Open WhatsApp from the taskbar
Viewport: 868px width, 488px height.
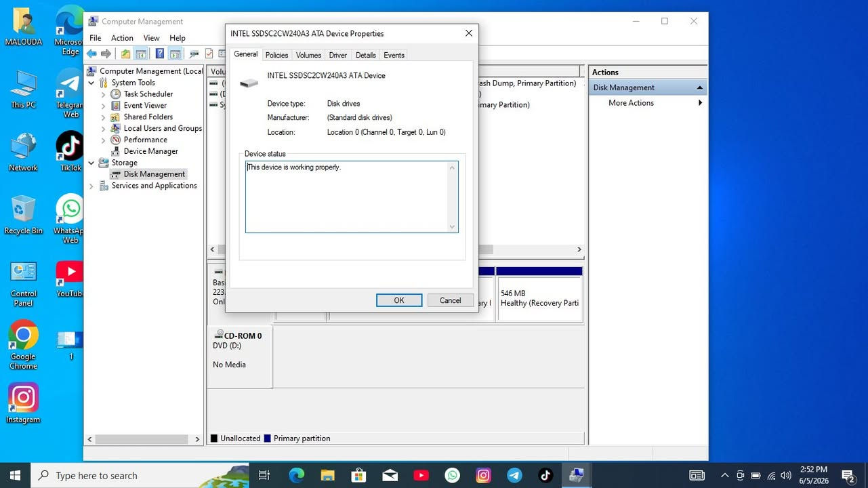coord(452,476)
